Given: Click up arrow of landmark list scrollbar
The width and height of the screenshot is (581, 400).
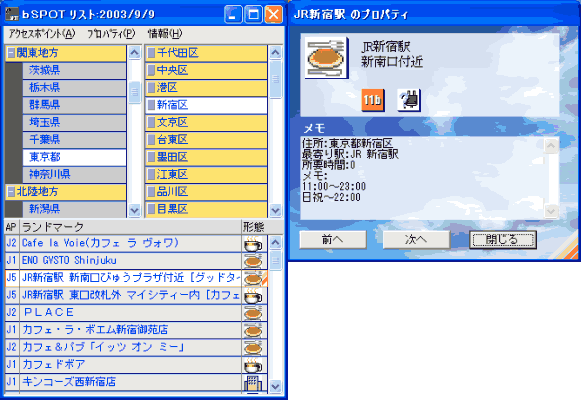Looking at the screenshot, I should click(275, 243).
